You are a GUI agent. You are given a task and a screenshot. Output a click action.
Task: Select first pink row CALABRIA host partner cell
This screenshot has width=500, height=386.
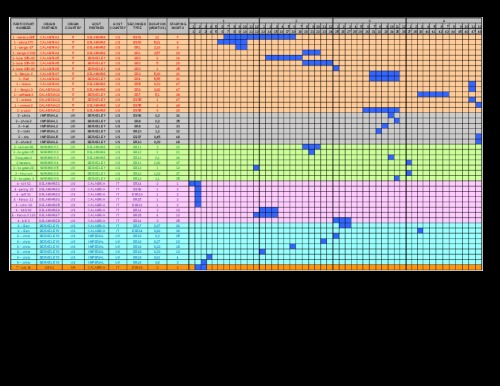click(x=96, y=184)
